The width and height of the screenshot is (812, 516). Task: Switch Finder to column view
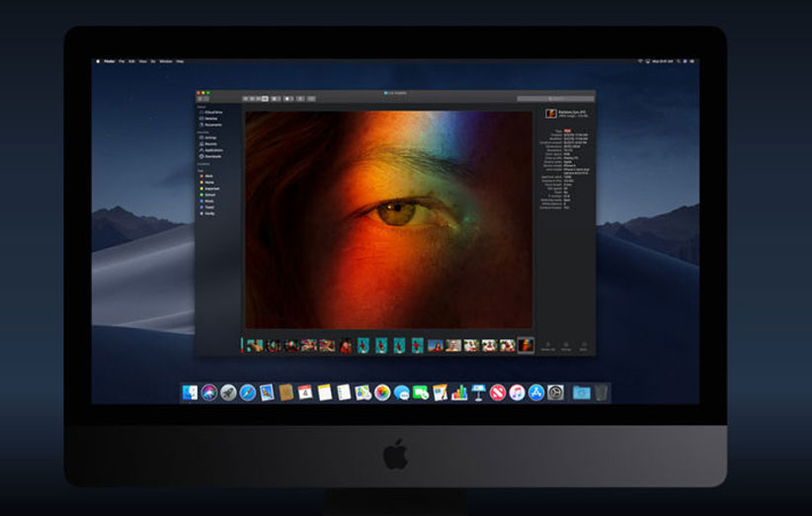click(259, 99)
